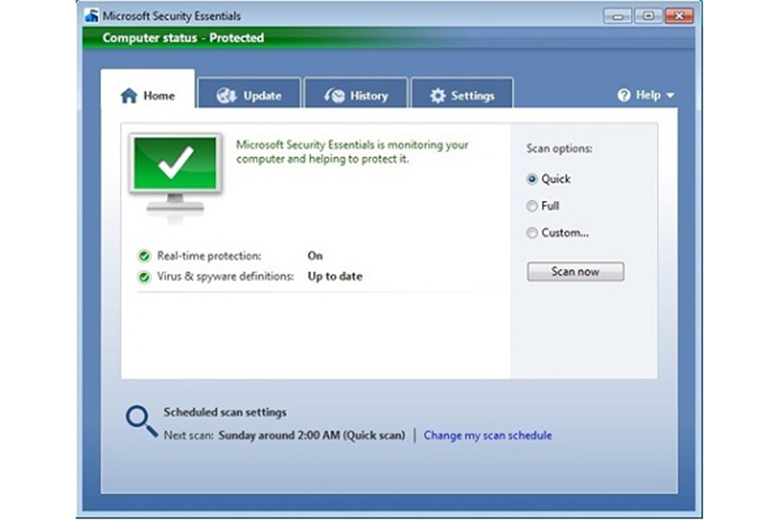Click the Virus & spyware definitions label

click(225, 277)
